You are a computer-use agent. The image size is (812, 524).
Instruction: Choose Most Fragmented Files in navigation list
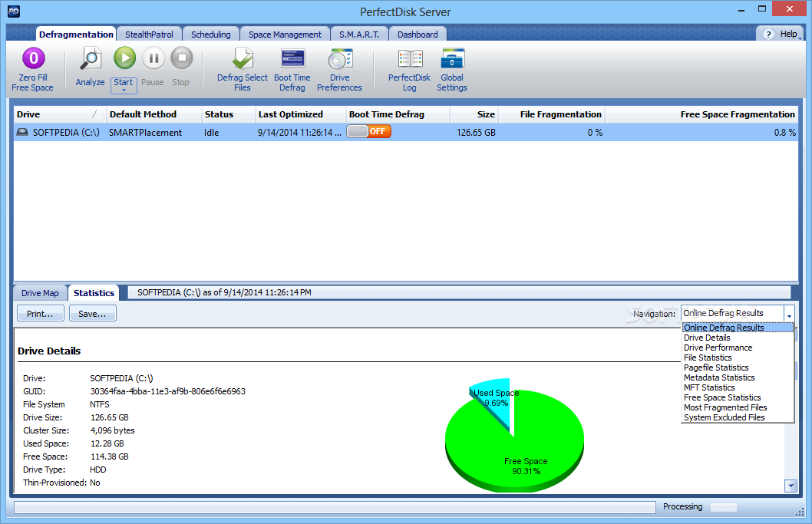pos(738,407)
